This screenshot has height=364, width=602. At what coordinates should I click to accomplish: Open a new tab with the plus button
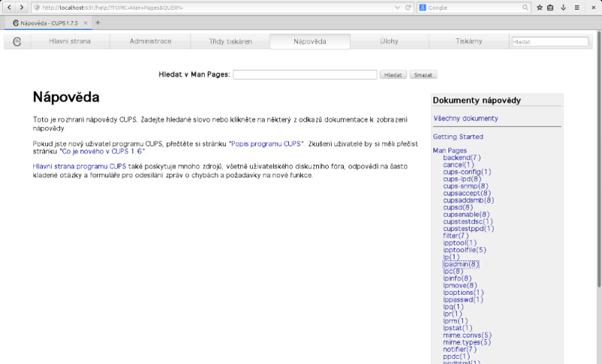(98, 23)
